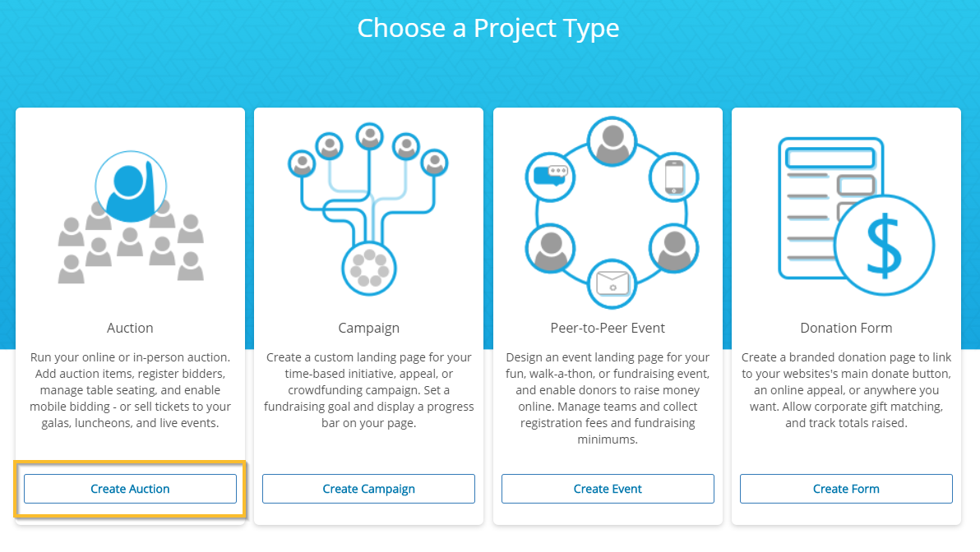Click the chat bubble icon in Peer-to-Peer graphic
Screen dimensions: 980x552
click(551, 177)
